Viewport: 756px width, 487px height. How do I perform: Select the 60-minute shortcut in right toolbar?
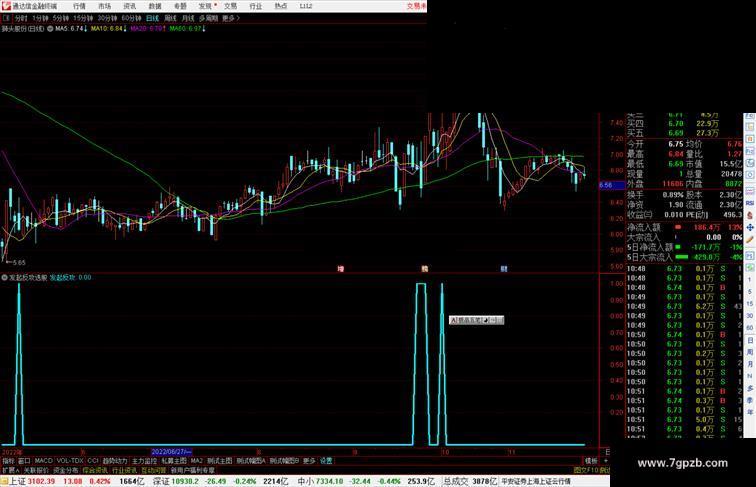tap(750, 328)
